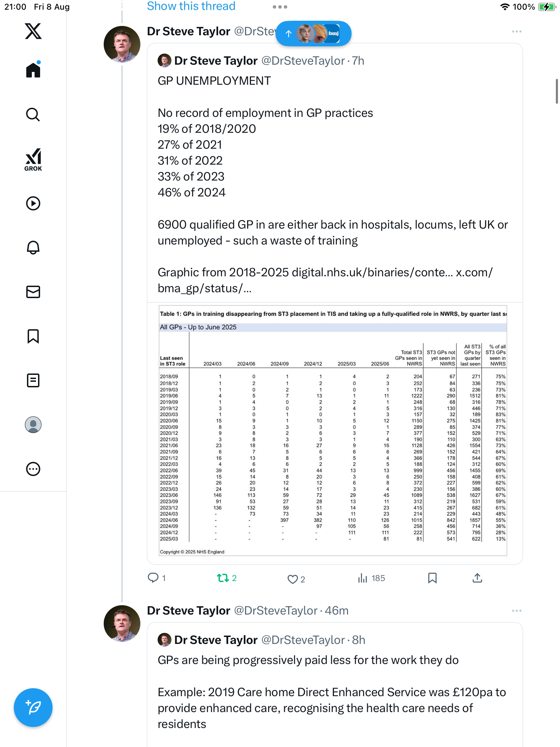Open Messages envelope
This screenshot has width=560, height=747.
coord(33,292)
